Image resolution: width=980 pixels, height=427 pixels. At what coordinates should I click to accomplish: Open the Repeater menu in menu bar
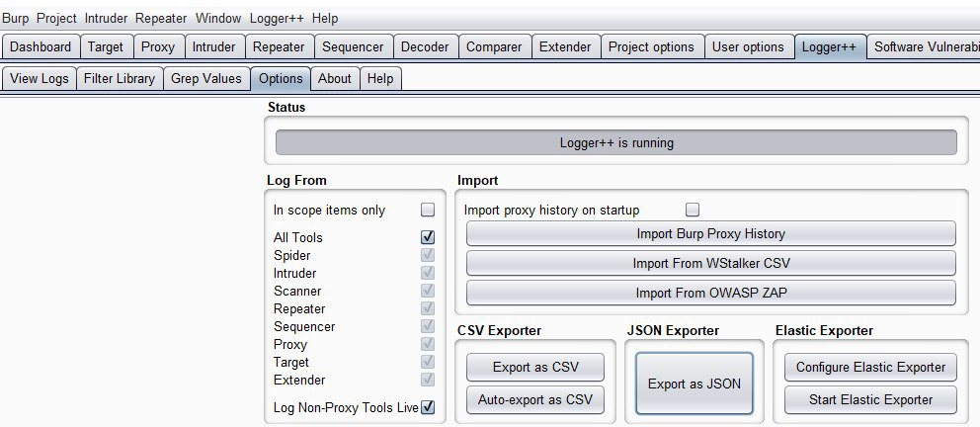tap(161, 18)
